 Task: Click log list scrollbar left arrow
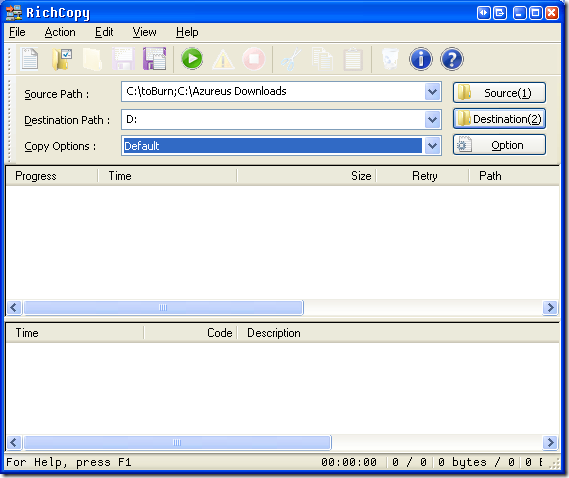click(14, 442)
